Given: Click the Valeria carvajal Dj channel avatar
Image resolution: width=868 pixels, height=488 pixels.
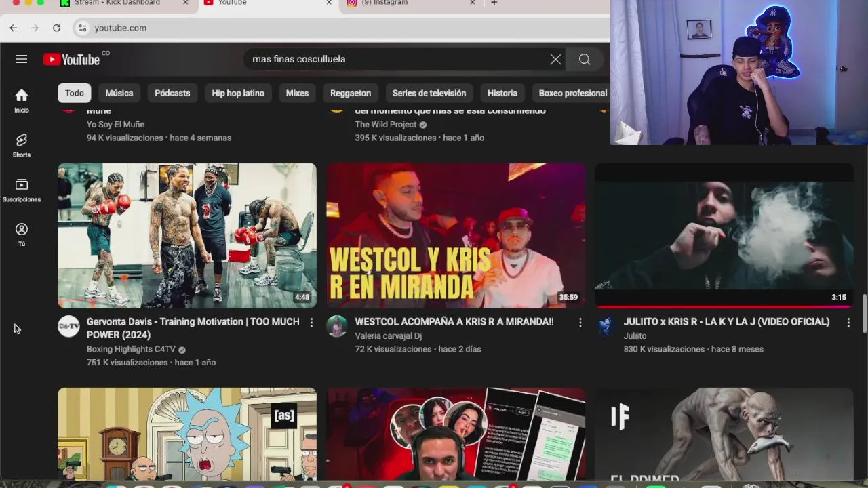Looking at the screenshot, I should [337, 326].
